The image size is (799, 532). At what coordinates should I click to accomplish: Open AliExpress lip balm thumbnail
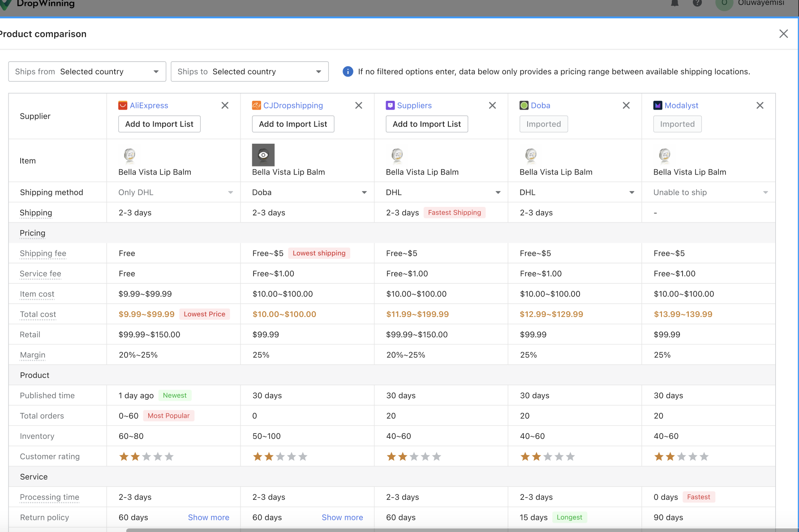130,155
